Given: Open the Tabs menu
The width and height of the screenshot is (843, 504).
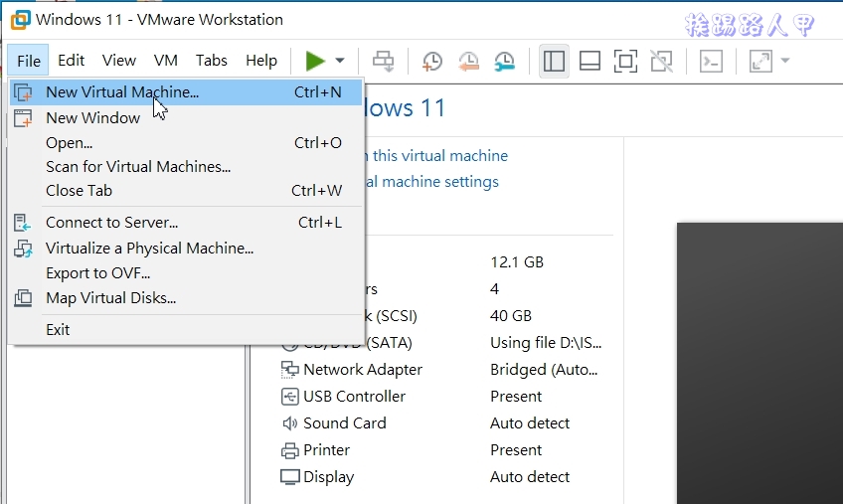Looking at the screenshot, I should tap(212, 61).
